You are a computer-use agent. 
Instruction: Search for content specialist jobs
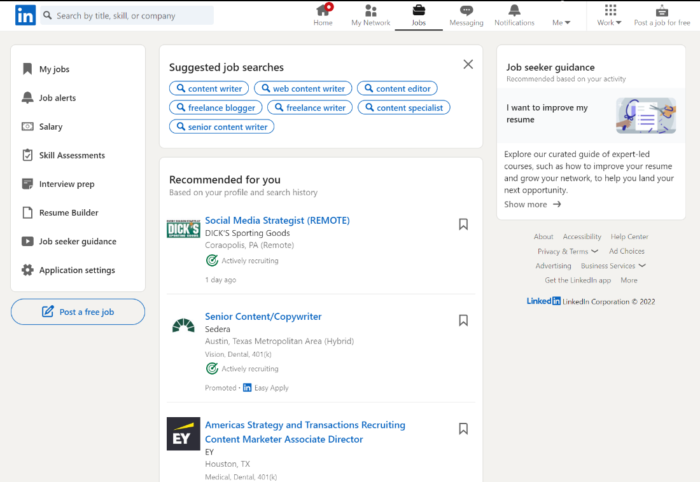pos(404,108)
